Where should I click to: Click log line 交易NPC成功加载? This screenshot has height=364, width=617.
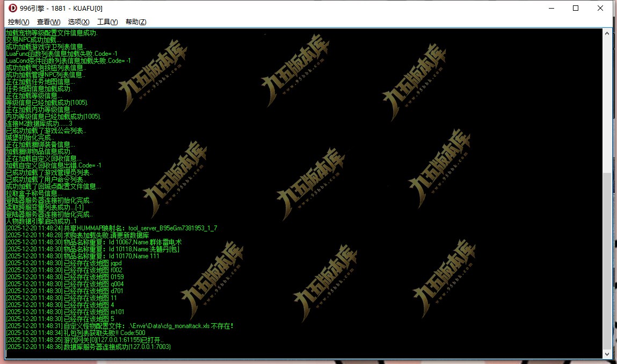(x=33, y=40)
